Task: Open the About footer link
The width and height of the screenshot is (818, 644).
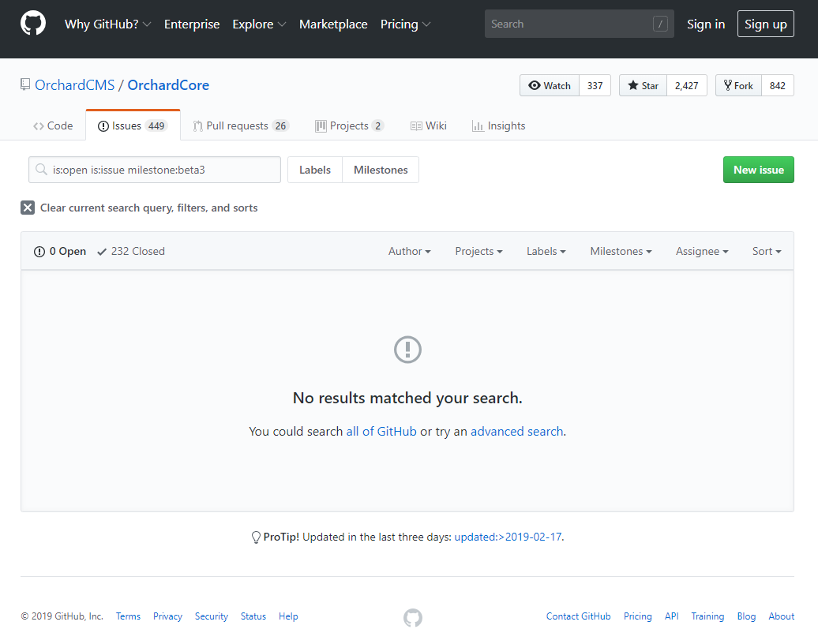Action: 781,616
